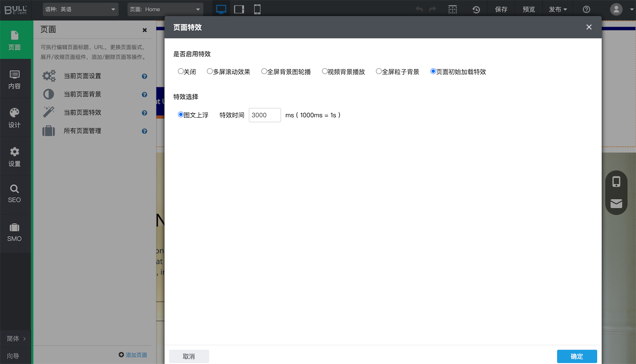Switch to desktop preview mode icon
This screenshot has height=364, width=636.
click(x=221, y=9)
